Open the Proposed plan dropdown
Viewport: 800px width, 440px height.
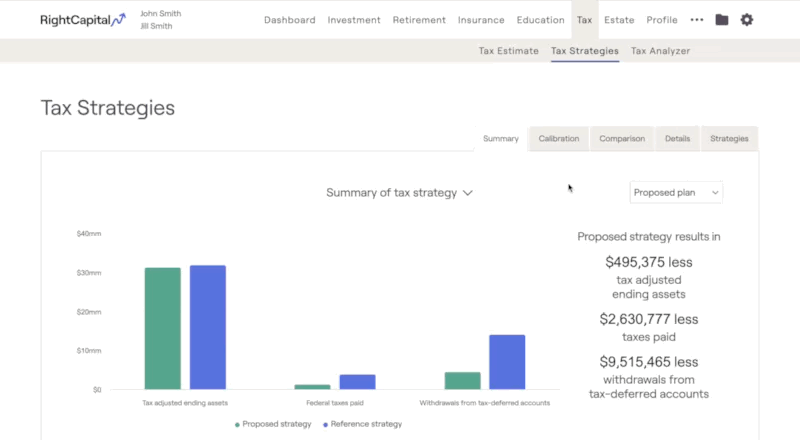pos(676,193)
